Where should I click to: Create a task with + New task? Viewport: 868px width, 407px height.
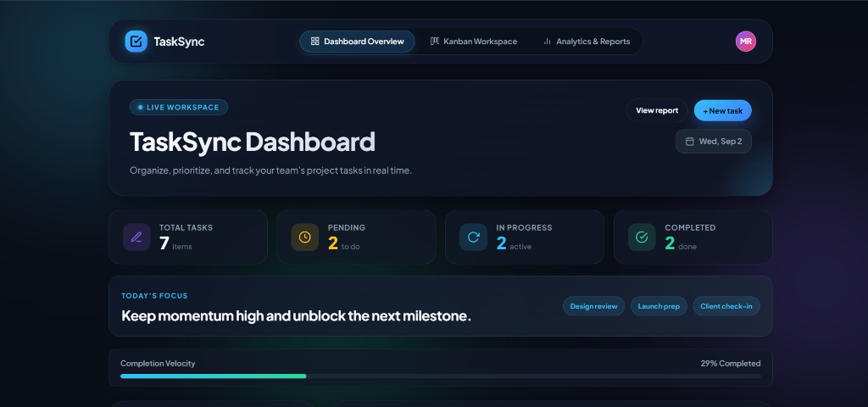click(723, 111)
